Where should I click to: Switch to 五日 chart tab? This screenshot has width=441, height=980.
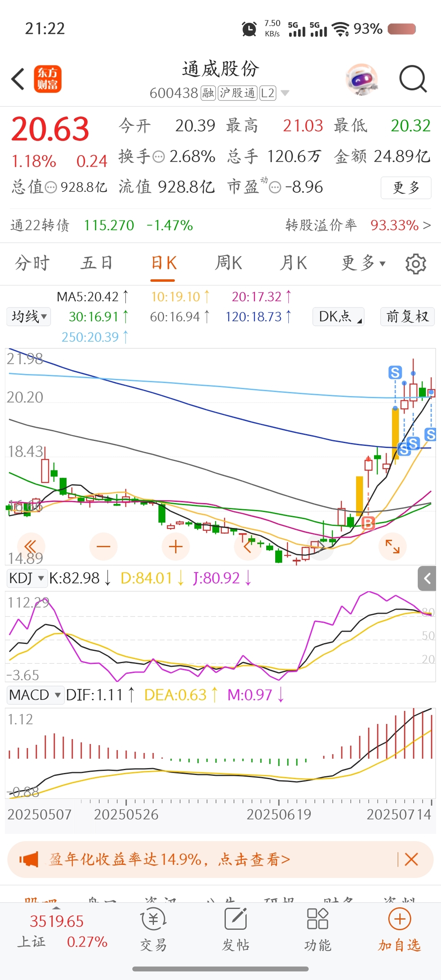tap(97, 263)
